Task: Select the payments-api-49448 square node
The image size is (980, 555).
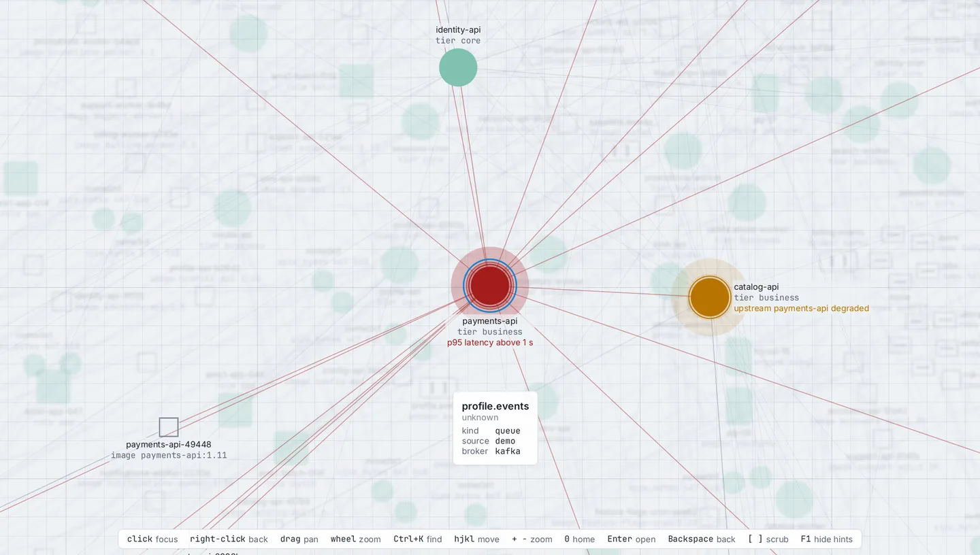Action: pyautogui.click(x=169, y=427)
